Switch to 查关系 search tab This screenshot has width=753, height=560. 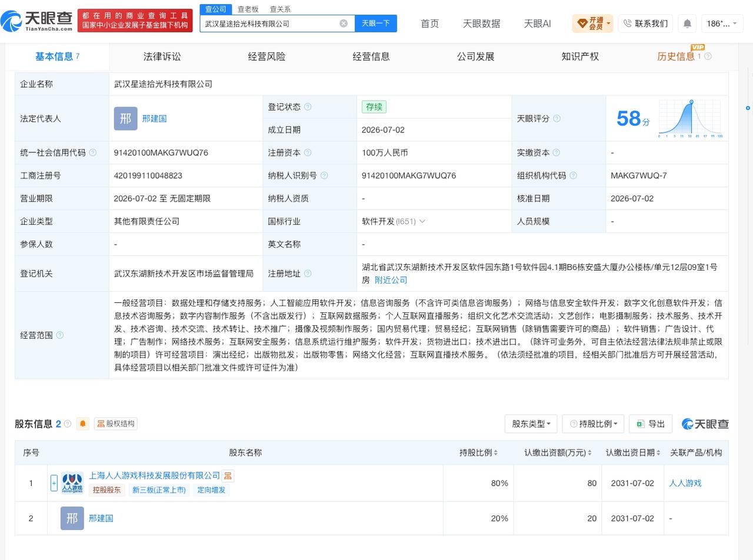tap(280, 9)
